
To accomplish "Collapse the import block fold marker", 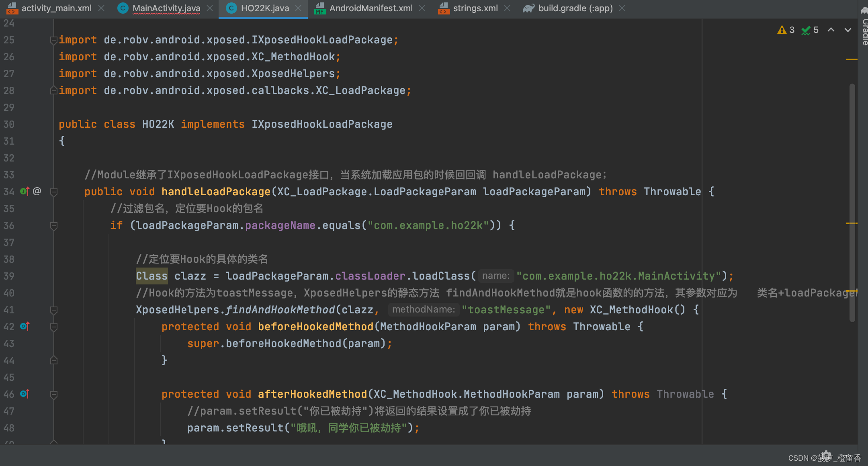I will click(x=53, y=40).
